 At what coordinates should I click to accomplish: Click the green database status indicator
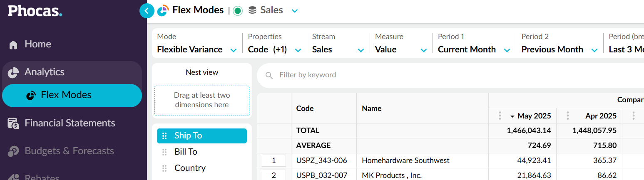238,11
